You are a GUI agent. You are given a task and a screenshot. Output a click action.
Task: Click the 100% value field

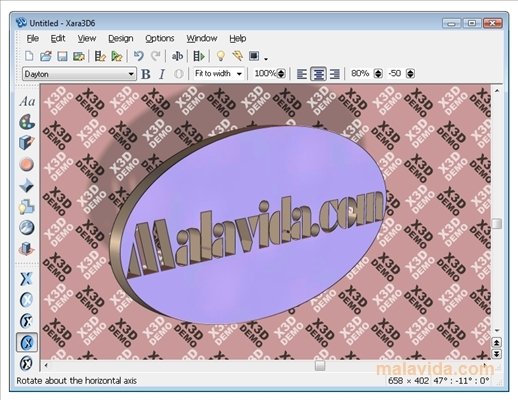coord(265,73)
